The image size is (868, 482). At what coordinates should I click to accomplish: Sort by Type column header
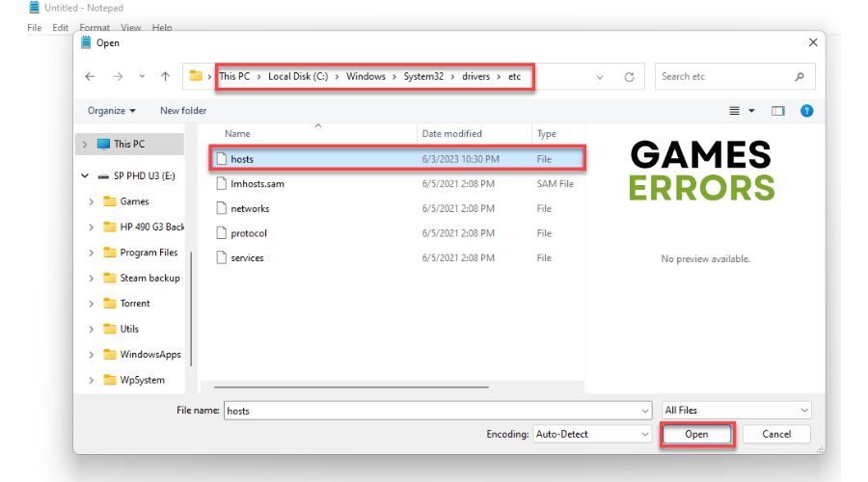pos(547,134)
